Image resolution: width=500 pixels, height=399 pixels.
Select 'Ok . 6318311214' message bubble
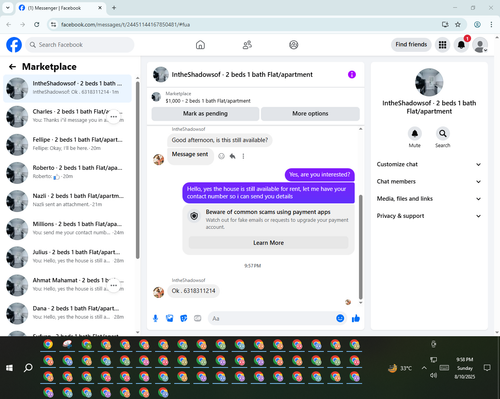point(193,291)
